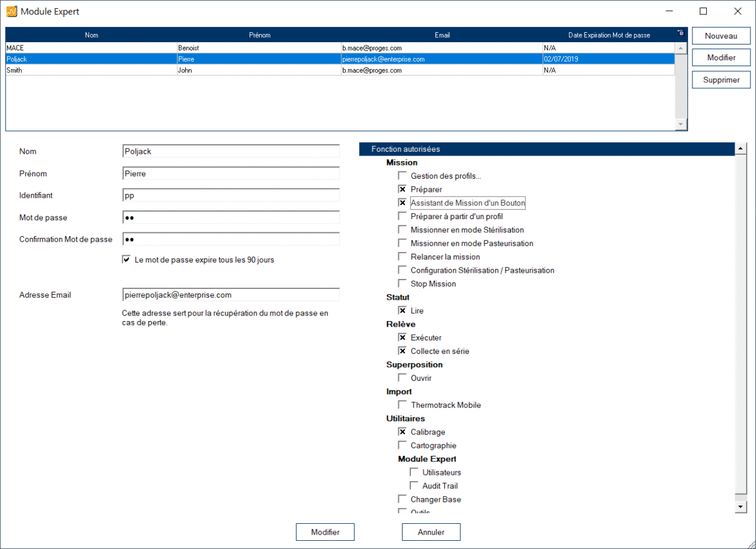Focus the Prénom input field

pos(231,173)
